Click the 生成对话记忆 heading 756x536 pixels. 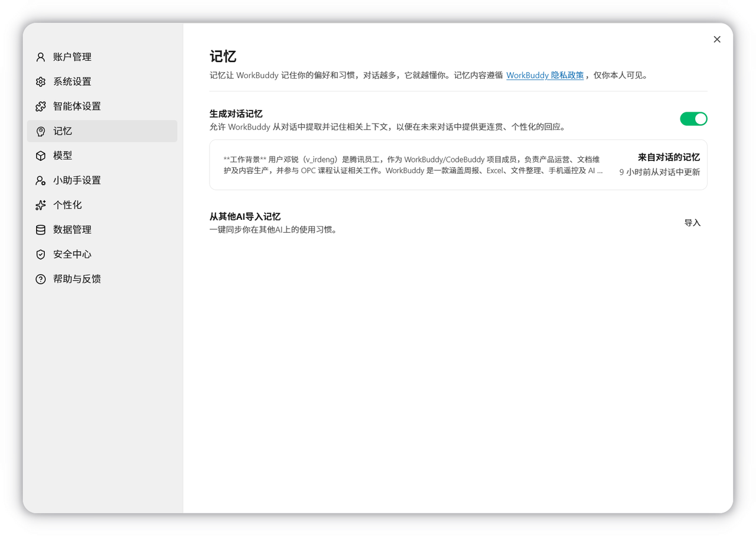pos(236,114)
